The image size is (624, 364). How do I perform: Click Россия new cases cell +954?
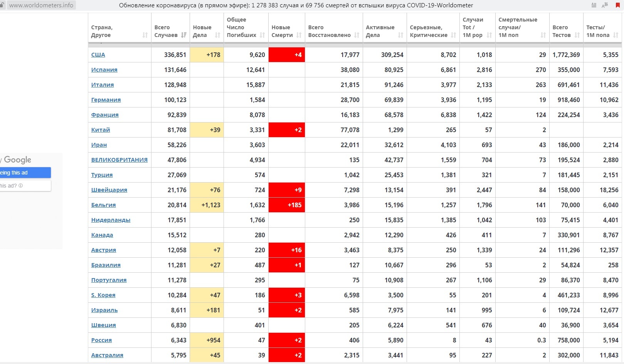[x=207, y=340]
